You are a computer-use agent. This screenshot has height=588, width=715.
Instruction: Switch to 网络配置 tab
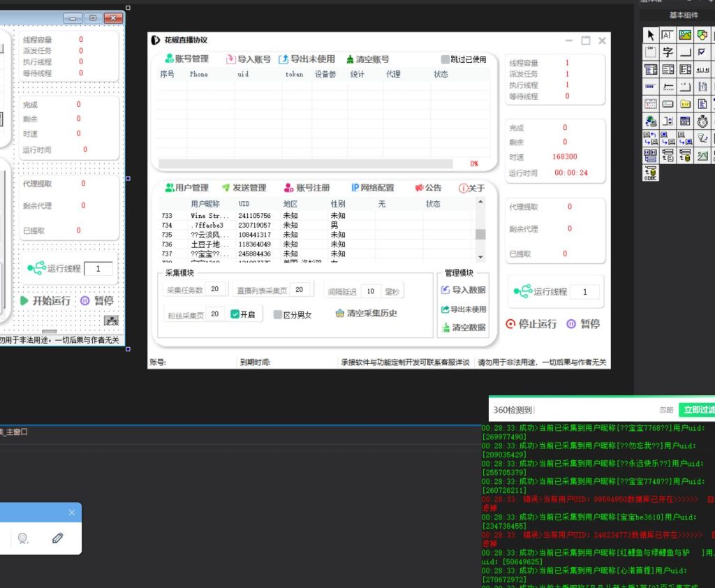372,188
